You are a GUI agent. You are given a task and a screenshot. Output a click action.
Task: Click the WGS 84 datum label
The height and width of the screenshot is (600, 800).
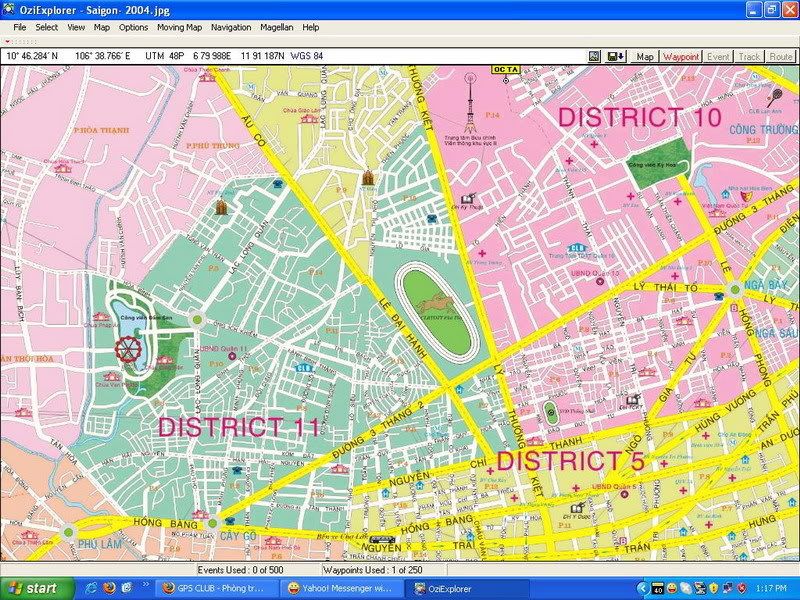click(x=307, y=56)
